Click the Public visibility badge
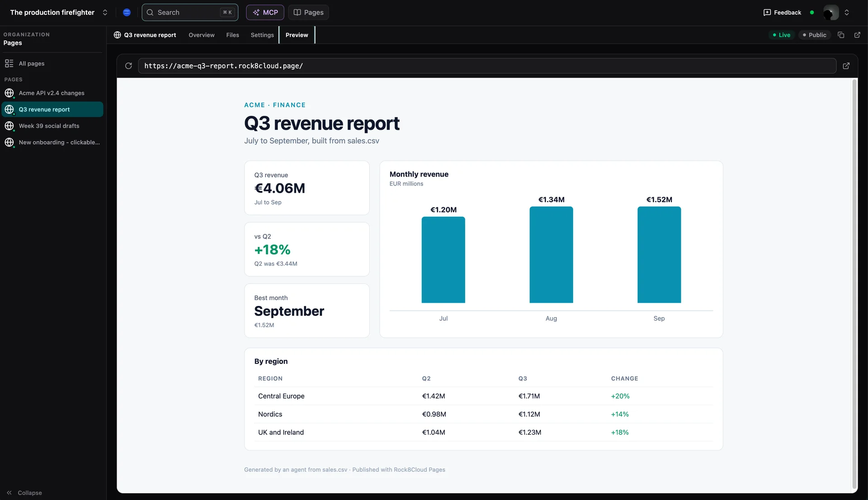This screenshot has width=868, height=500. point(815,35)
